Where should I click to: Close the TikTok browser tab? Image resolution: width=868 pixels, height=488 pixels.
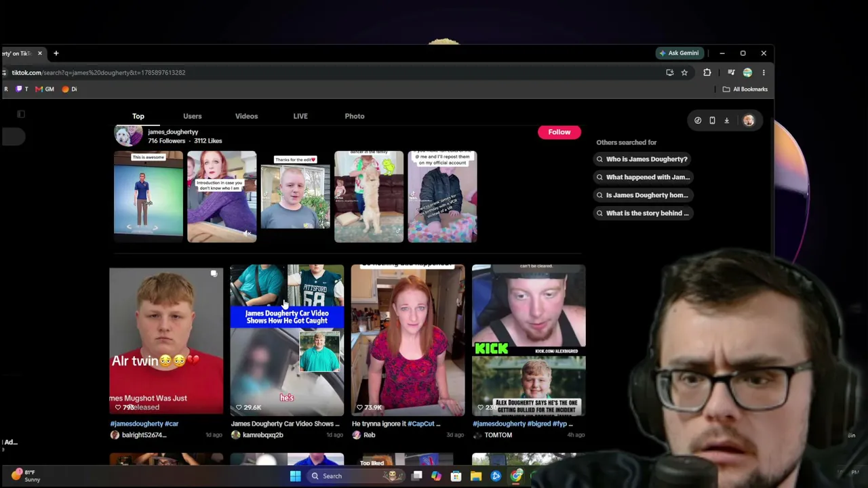tap(39, 53)
